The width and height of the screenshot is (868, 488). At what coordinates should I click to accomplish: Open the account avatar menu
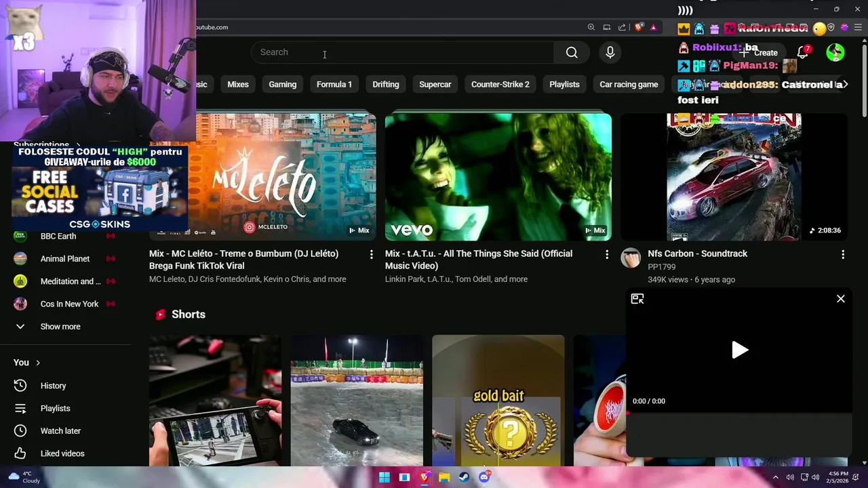pyautogui.click(x=835, y=52)
